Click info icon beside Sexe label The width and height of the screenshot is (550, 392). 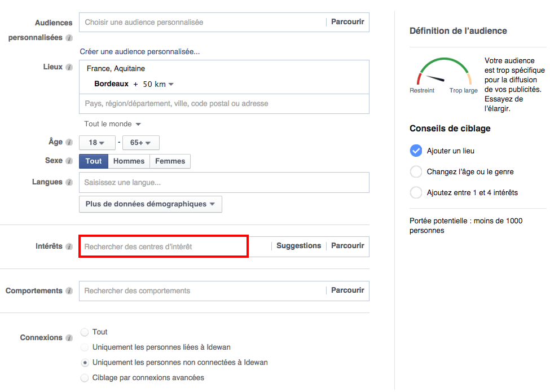[69, 161]
